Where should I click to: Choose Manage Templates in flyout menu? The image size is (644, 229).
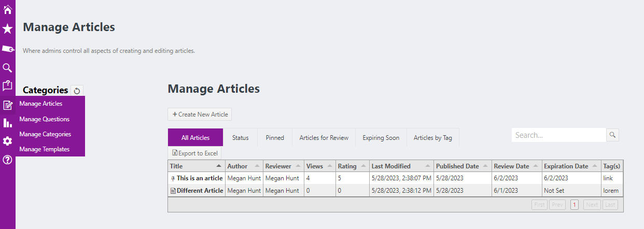pos(45,149)
